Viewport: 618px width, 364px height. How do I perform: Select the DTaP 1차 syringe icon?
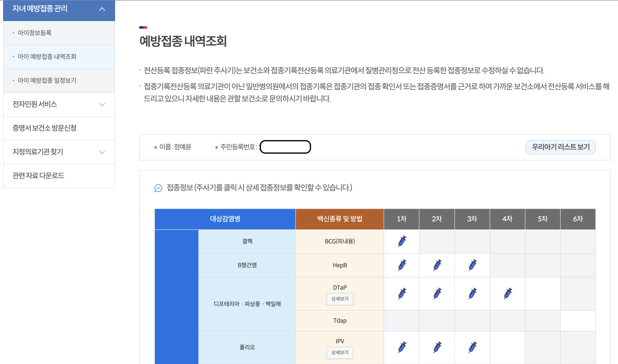click(402, 294)
